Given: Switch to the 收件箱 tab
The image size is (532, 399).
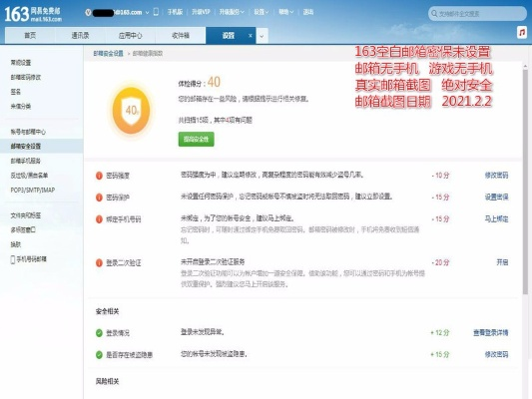Looking at the screenshot, I should (181, 36).
